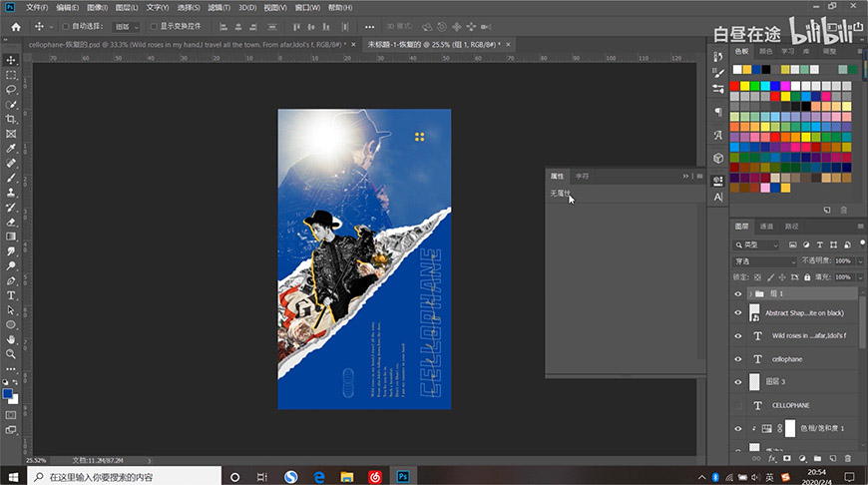This screenshot has width=868, height=485.
Task: Select the Spot Healing Brush tool
Action: coord(11,163)
